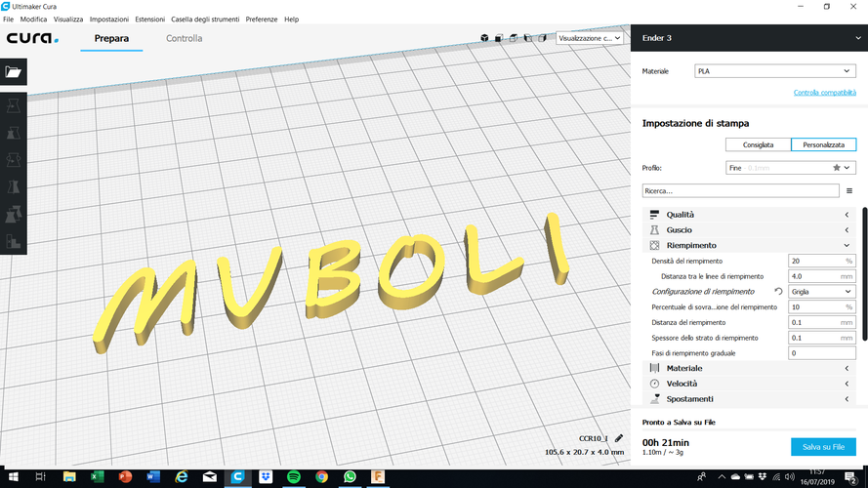Edit Percentuale di sovrapposizione del riempimento value
Screen dimensions: 868x488
(821, 307)
